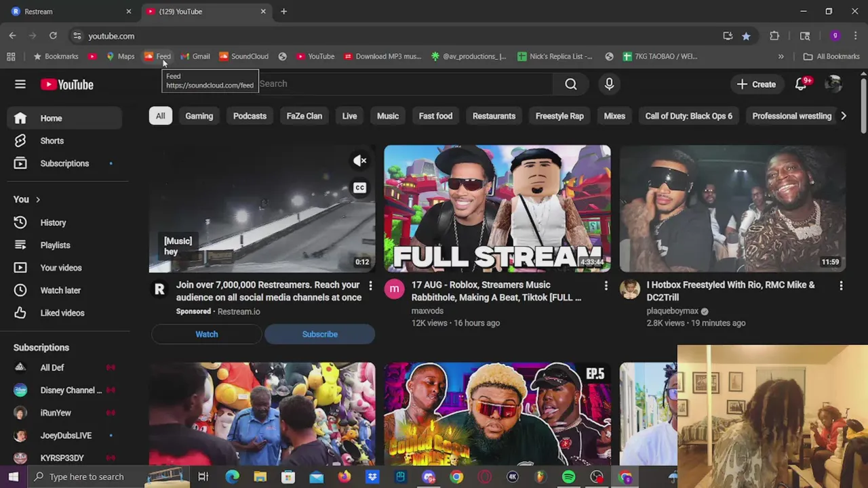Open the YouTube hamburger guide menu
This screenshot has height=488, width=868.
click(20, 84)
